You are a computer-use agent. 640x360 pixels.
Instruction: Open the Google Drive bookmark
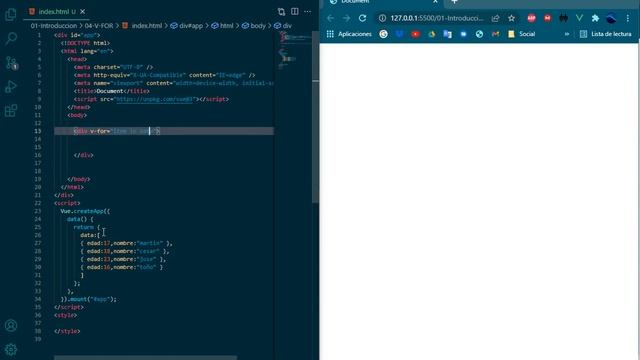pos(431,34)
